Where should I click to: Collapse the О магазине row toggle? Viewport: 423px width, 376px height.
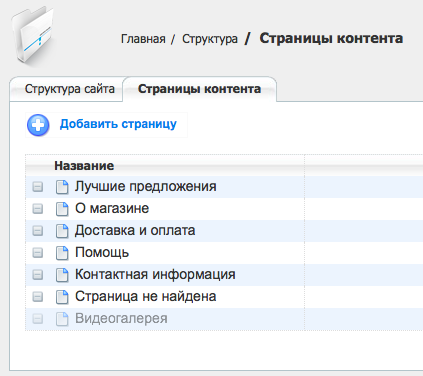pyautogui.click(x=38, y=209)
